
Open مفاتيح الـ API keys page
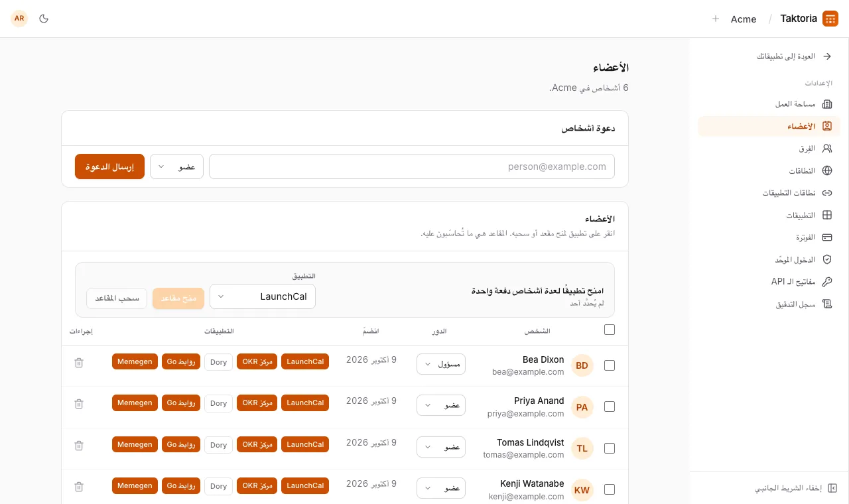[769, 282]
